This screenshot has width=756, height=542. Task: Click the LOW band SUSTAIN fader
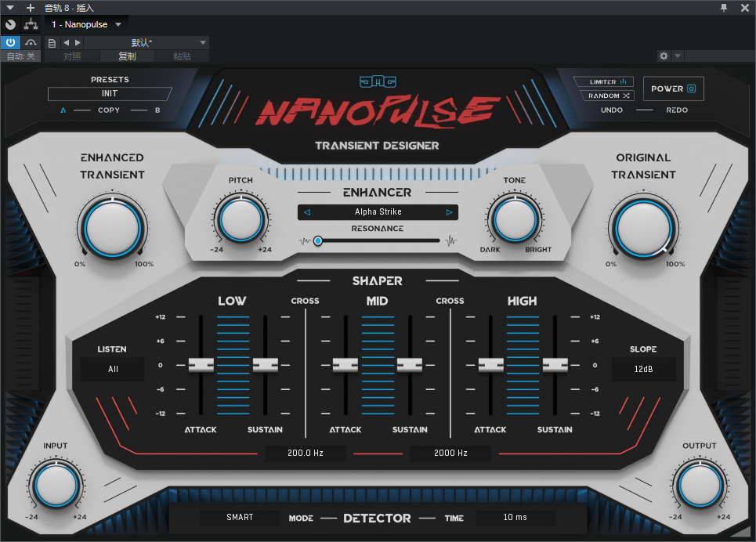point(265,365)
